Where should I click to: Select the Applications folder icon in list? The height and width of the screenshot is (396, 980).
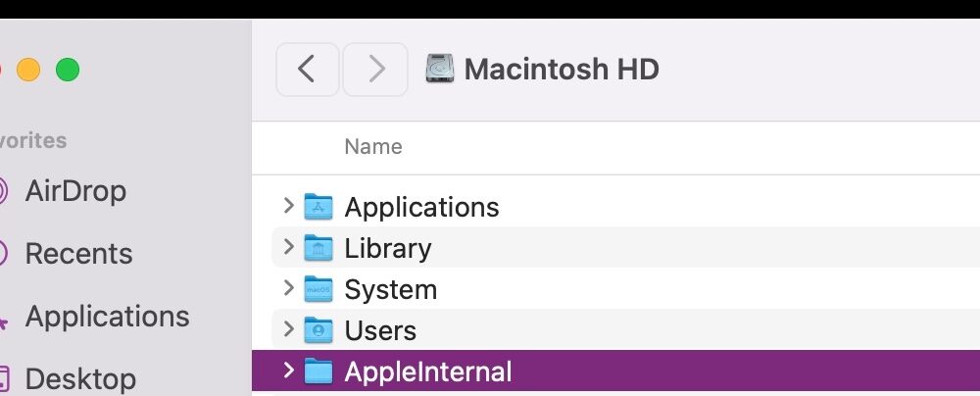click(x=318, y=207)
